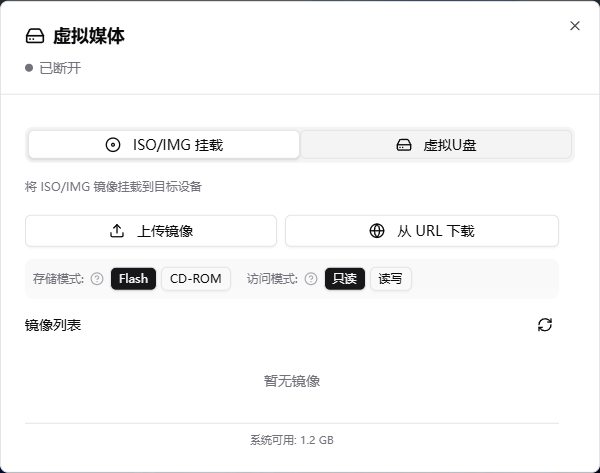This screenshot has height=473, width=600.
Task: Select Flash storage mode
Action: pos(133,279)
